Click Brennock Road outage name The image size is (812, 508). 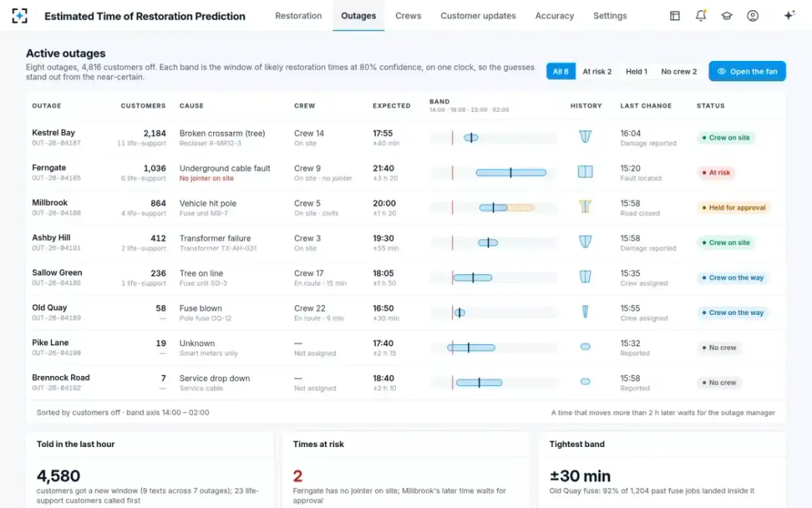click(x=61, y=377)
